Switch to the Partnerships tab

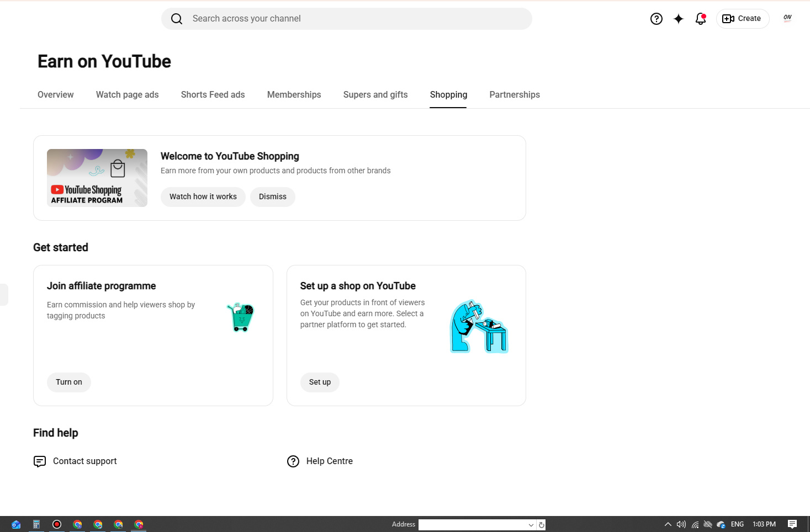[515, 95]
